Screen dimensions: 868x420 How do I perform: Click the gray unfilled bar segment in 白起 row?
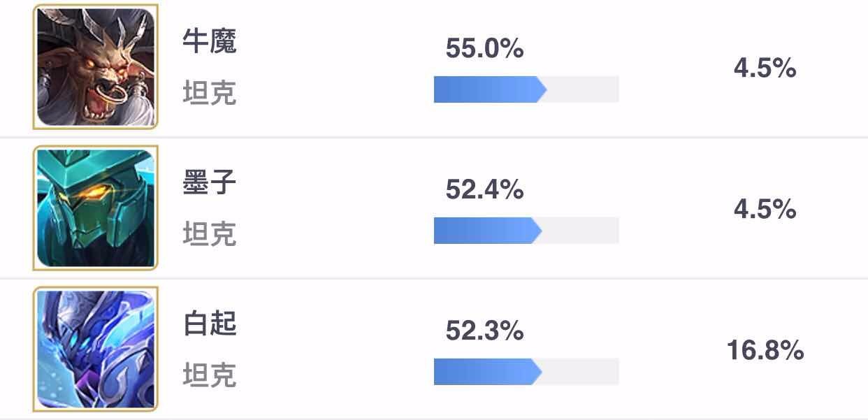click(581, 372)
